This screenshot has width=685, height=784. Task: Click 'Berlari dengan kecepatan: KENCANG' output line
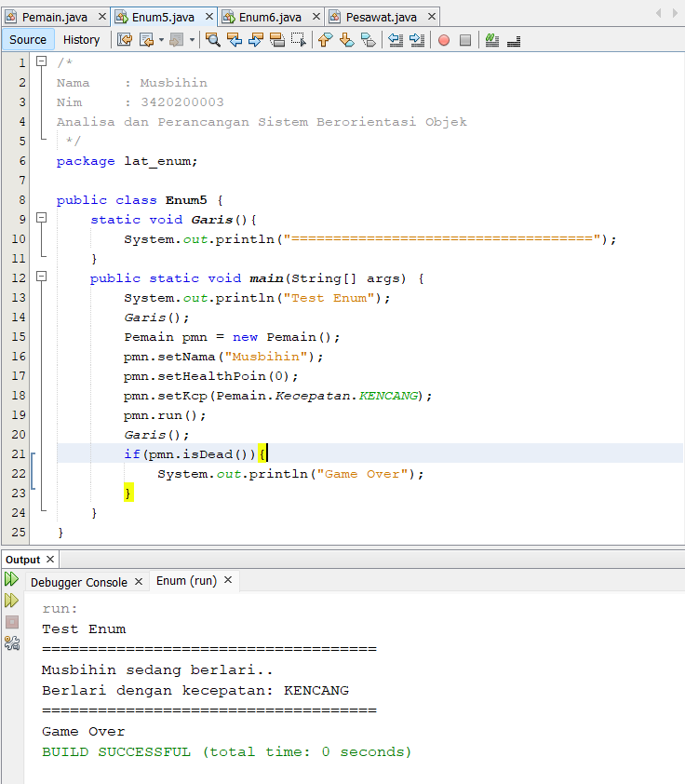195,690
